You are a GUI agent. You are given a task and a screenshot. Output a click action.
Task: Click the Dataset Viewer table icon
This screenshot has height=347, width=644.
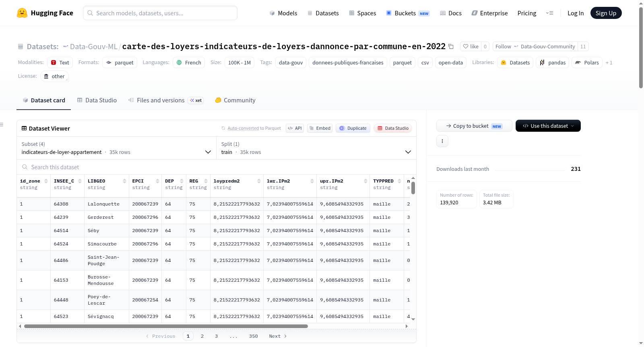coord(24,128)
